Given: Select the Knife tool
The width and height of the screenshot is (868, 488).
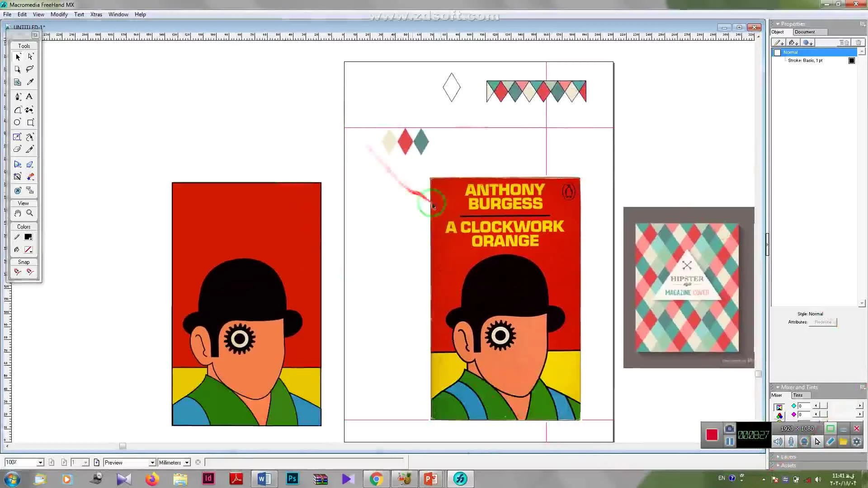Looking at the screenshot, I should [x=30, y=149].
